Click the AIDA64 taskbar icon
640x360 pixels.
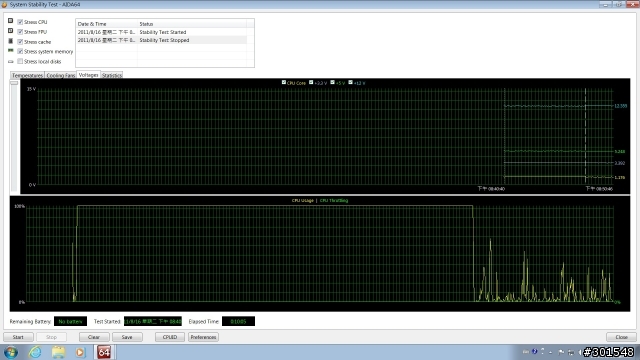click(104, 352)
